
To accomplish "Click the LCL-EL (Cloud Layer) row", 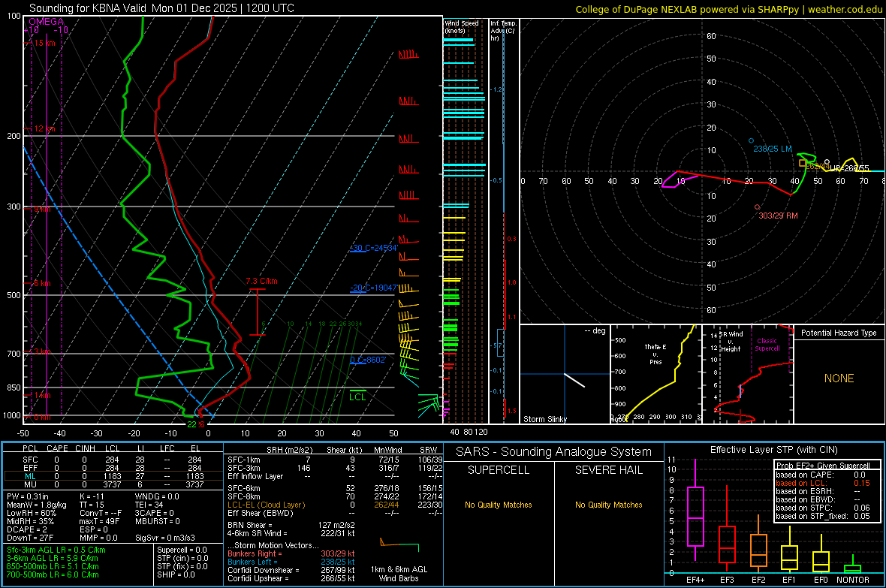I will click(335, 505).
